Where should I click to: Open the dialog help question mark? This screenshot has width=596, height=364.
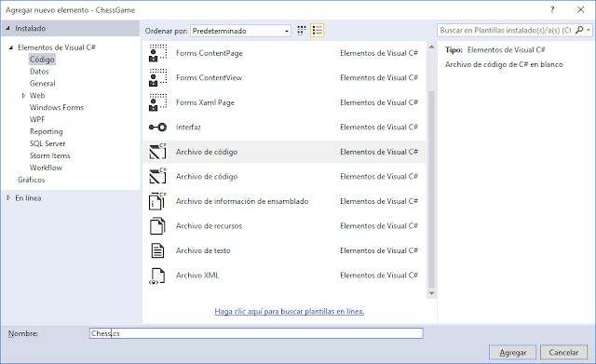552,10
